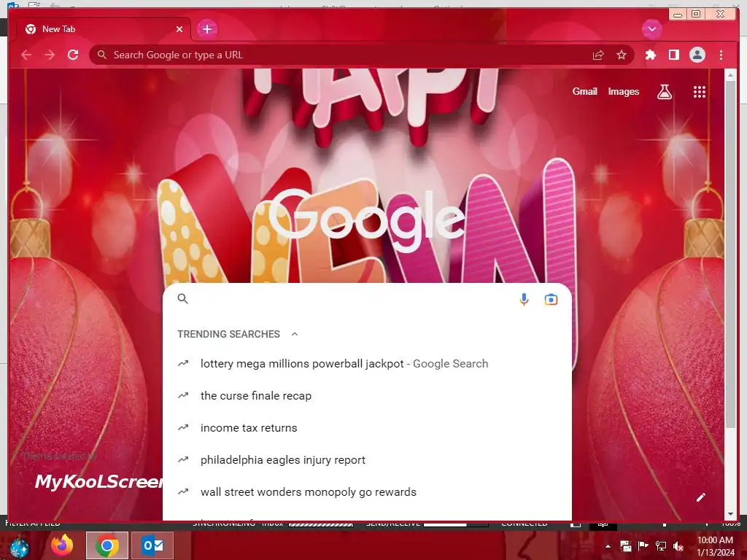Screen dimensions: 747x560
Task: Open the tab search dropdown arrow
Action: click(651, 29)
